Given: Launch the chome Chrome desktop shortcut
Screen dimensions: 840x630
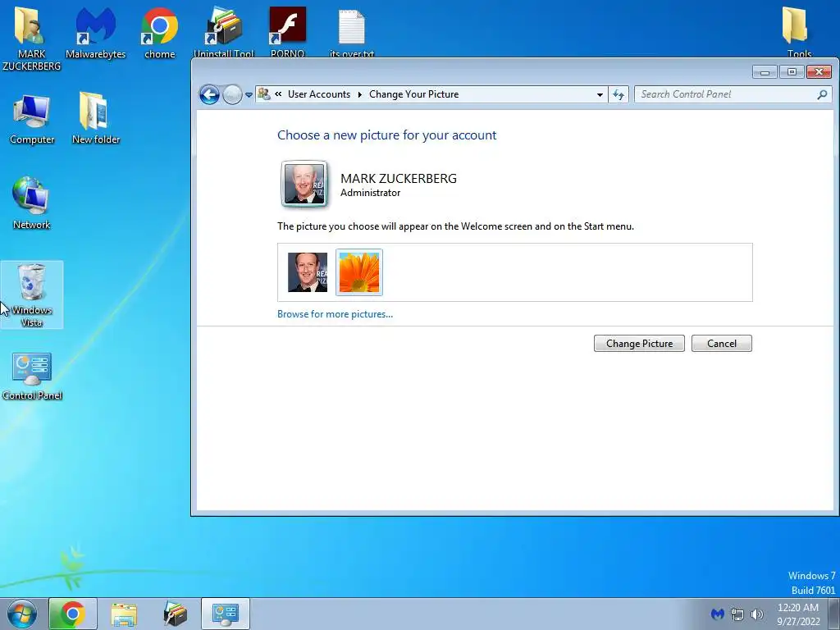Looking at the screenshot, I should tap(160, 33).
